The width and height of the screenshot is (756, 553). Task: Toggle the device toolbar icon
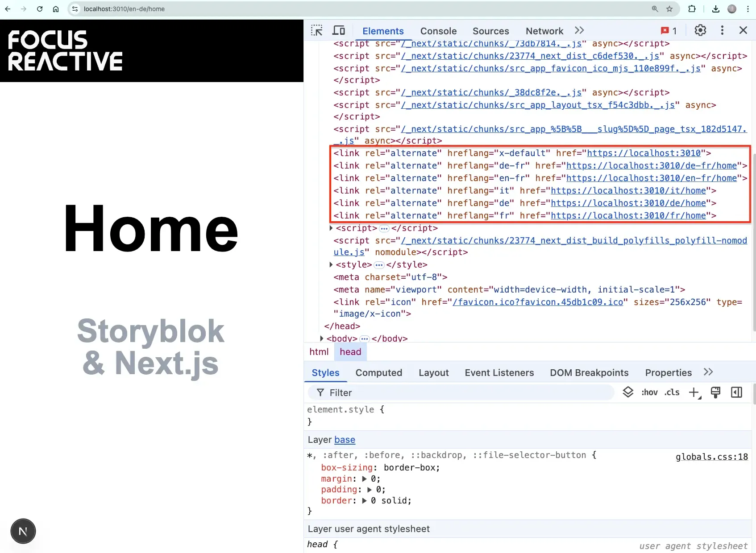[339, 30]
